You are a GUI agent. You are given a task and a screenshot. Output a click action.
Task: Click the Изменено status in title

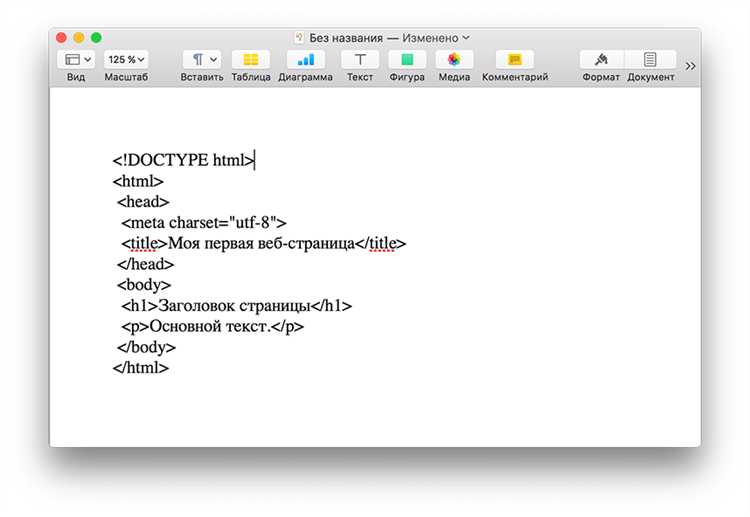tap(430, 38)
